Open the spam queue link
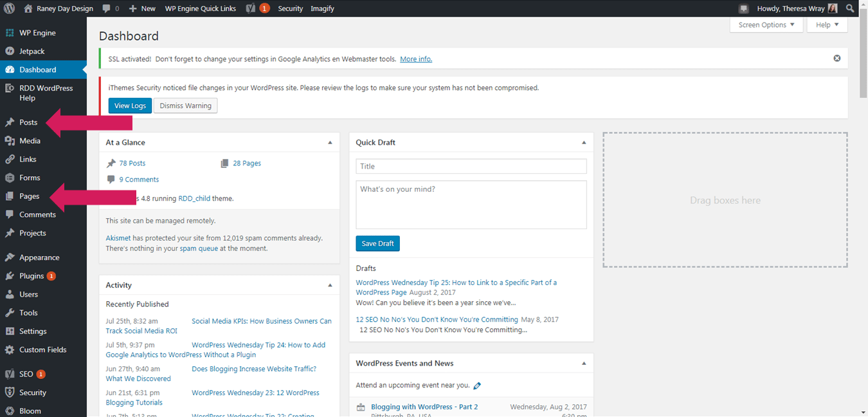 pyautogui.click(x=199, y=248)
